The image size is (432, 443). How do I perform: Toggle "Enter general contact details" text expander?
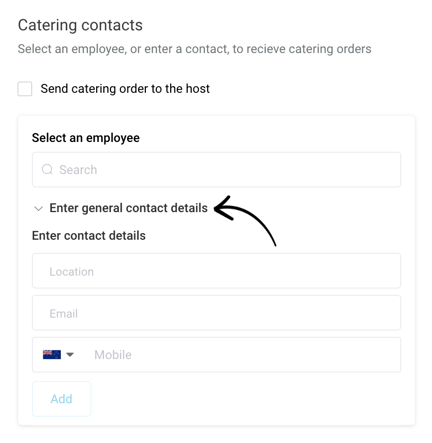coord(128,208)
